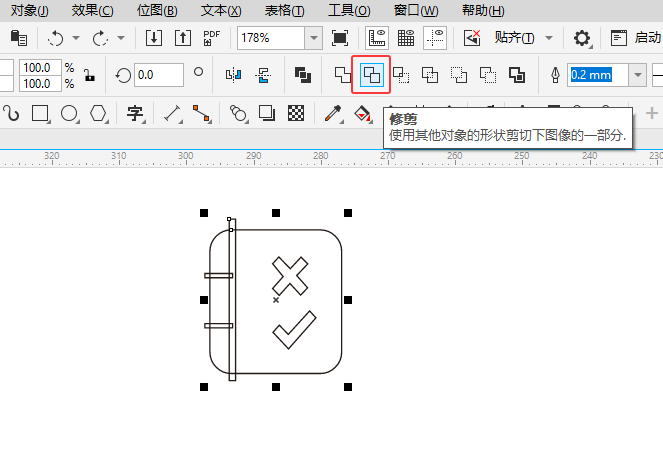Viewport: 663px width, 473px height.
Task: Toggle show rulers button
Action: coord(377,38)
